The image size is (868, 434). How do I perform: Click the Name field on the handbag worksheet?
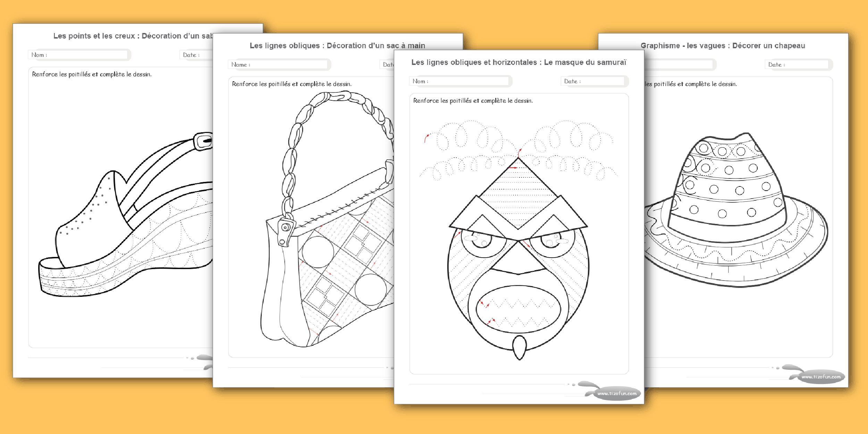pyautogui.click(x=279, y=65)
